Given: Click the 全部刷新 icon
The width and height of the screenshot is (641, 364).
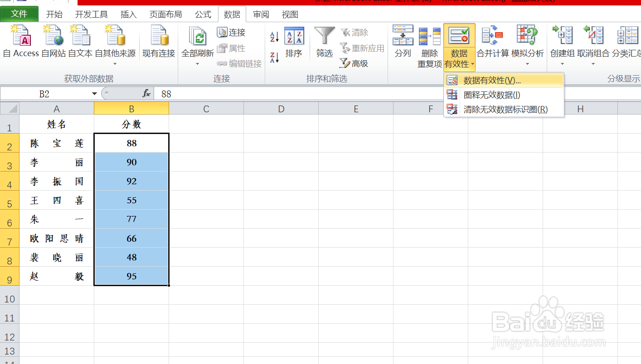Looking at the screenshot, I should click(198, 35).
